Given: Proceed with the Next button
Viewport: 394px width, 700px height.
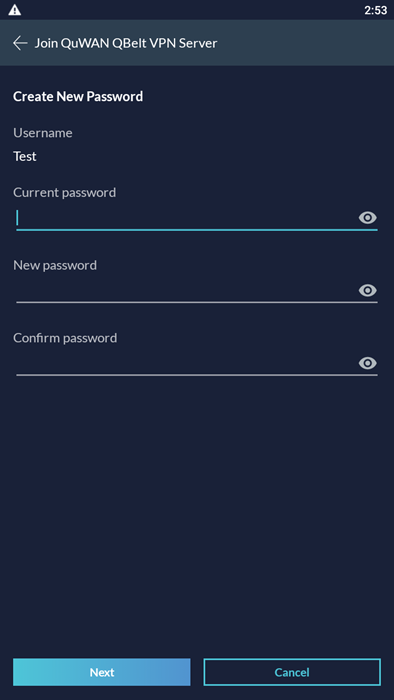Looking at the screenshot, I should pyautogui.click(x=102, y=672).
